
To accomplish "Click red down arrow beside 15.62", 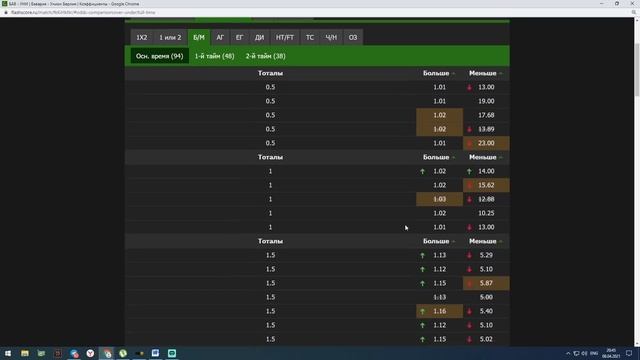I will point(469,185).
